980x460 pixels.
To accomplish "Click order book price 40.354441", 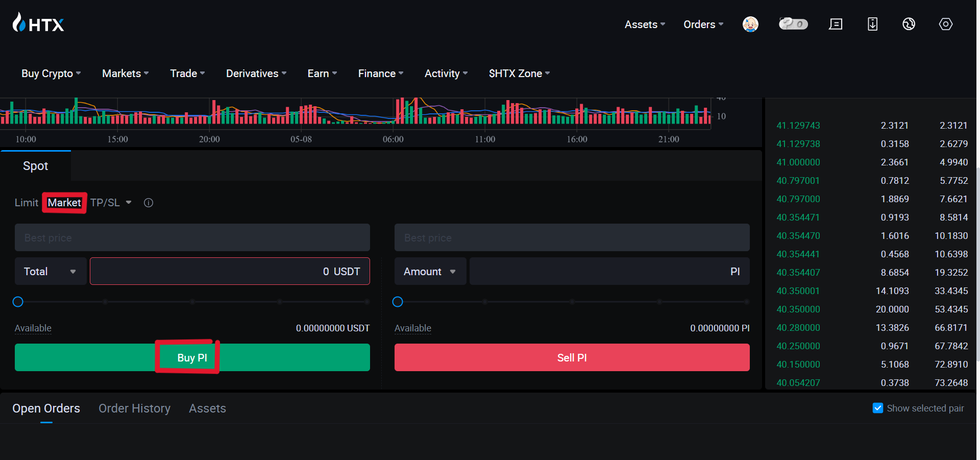I will click(798, 254).
